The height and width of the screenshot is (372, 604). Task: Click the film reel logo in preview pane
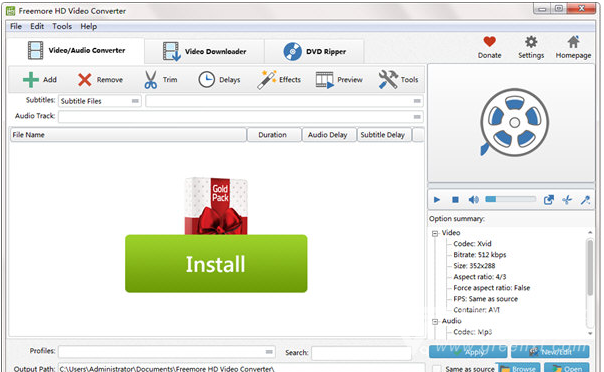tap(514, 122)
